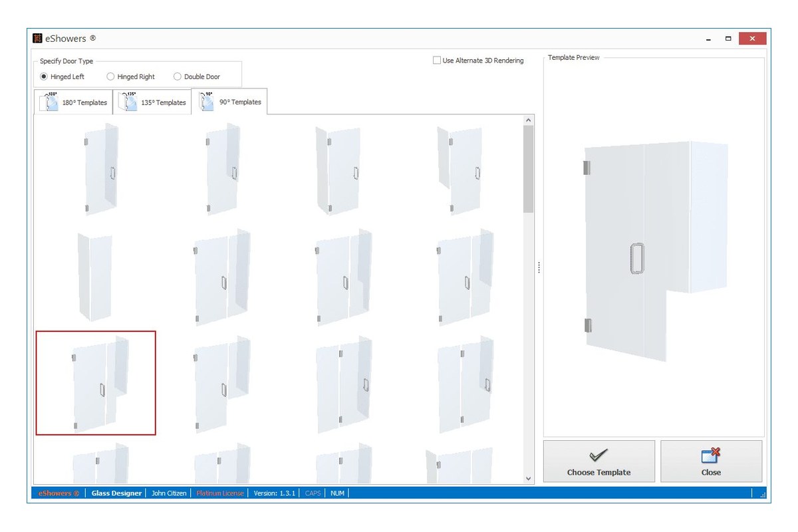Select the second template in the second row
798x532 pixels.
pos(221,277)
